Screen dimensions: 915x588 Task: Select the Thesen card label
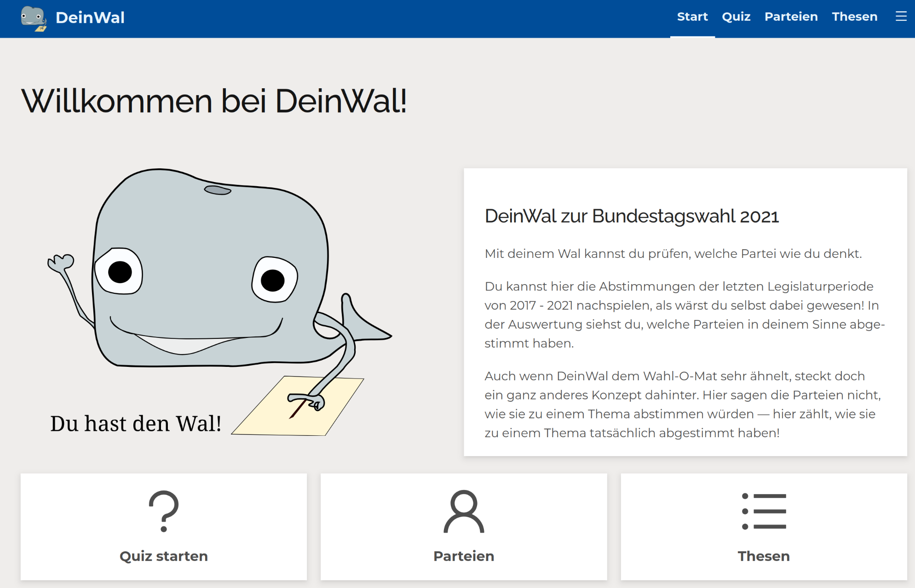pos(764,556)
